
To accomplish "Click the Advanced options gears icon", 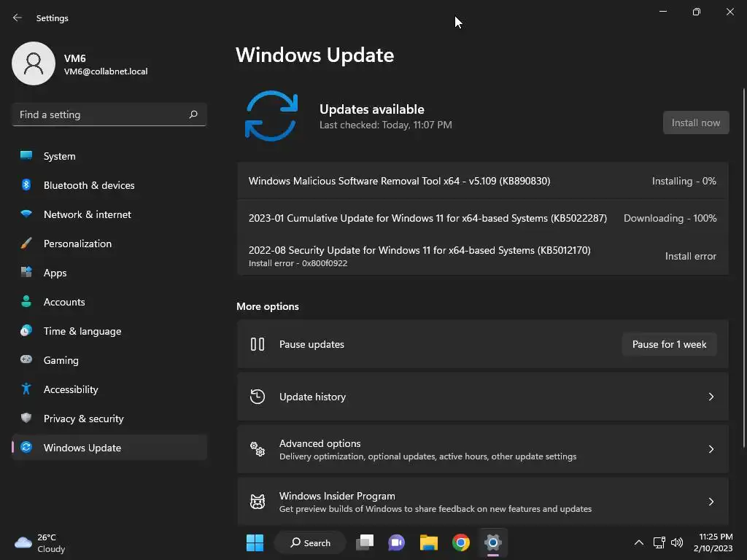I will 258,449.
